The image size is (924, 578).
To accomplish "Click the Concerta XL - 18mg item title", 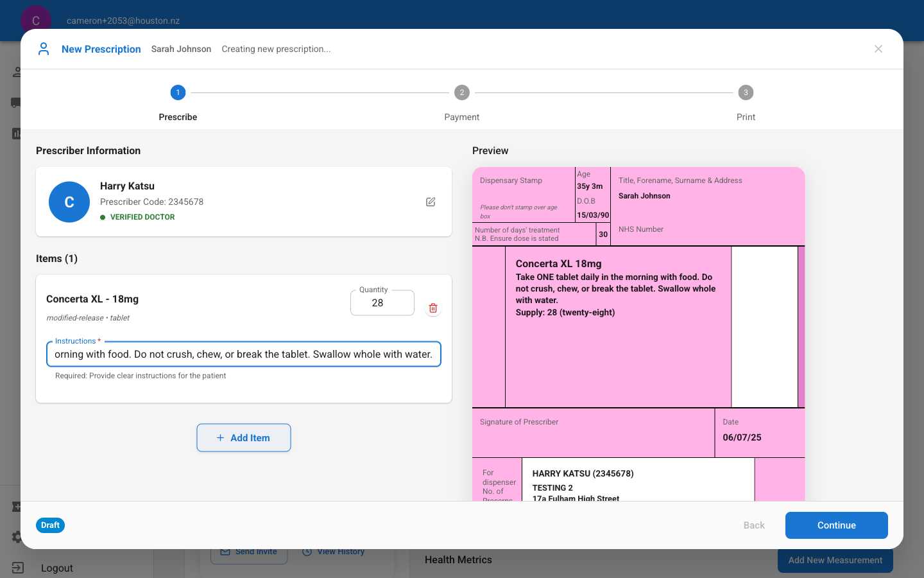I will coord(92,299).
